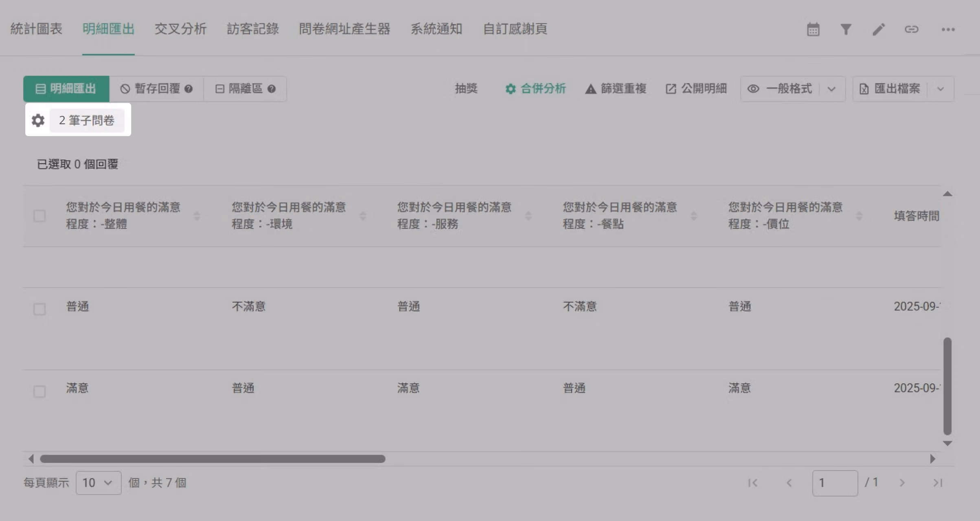980x521 pixels.
Task: Switch to the 明細匯出 top tab
Action: coord(108,29)
